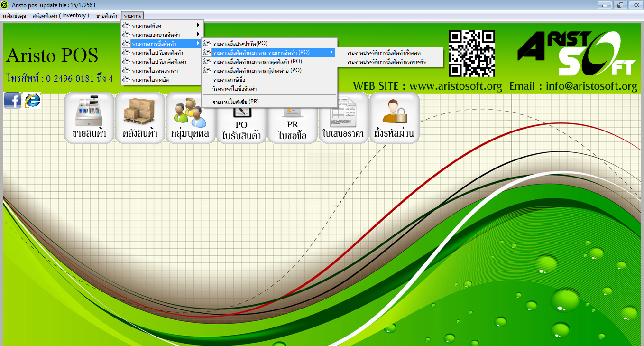Open รายงานซื้อประจำวัน(PO) report
This screenshot has height=346, width=644.
point(269,43)
